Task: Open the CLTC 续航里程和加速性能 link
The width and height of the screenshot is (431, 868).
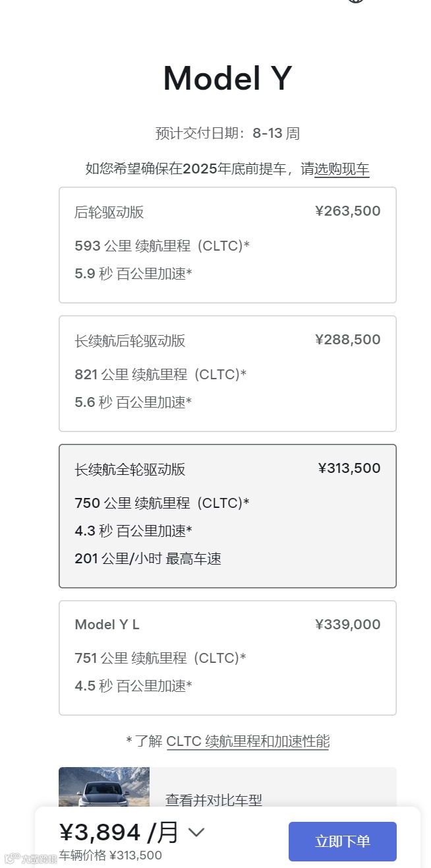Action: tap(248, 741)
